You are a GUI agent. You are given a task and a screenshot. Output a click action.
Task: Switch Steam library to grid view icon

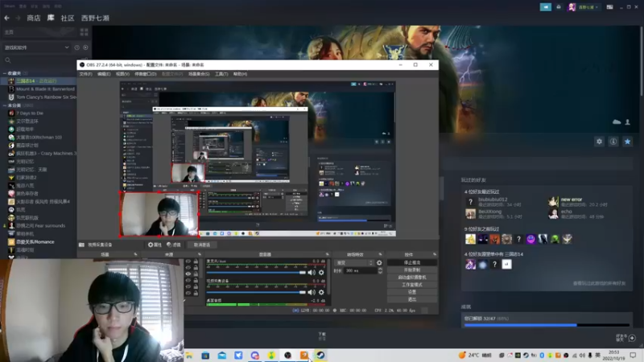pos(85,32)
